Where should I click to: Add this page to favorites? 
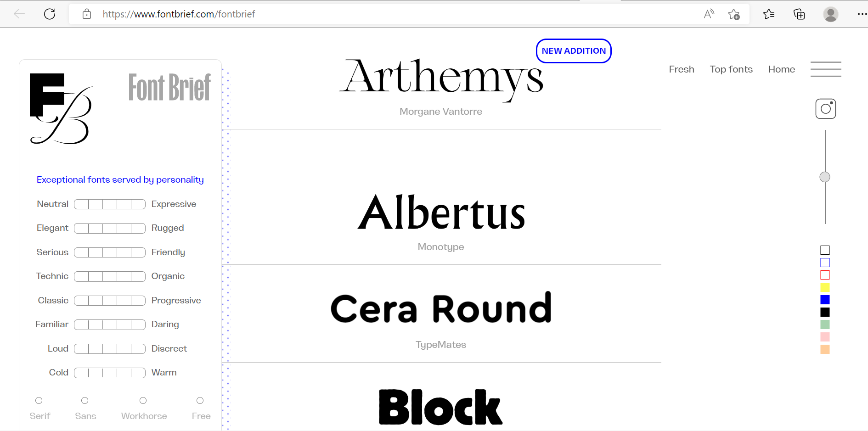pos(734,14)
